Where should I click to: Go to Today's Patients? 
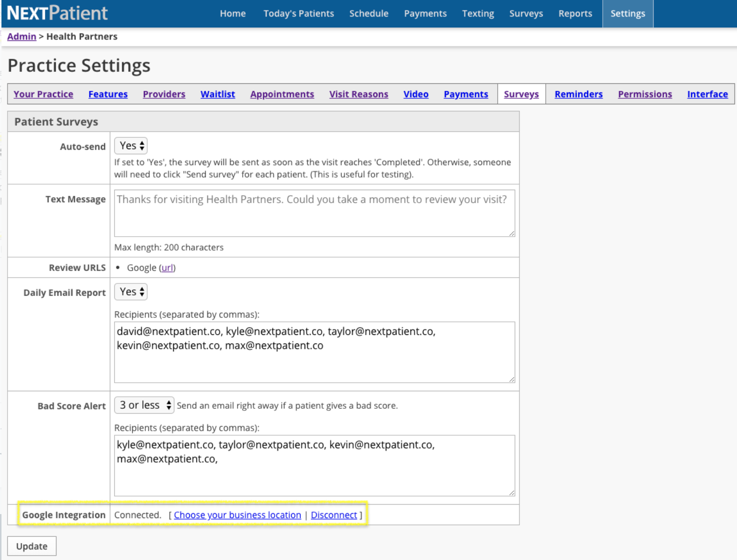pos(299,13)
